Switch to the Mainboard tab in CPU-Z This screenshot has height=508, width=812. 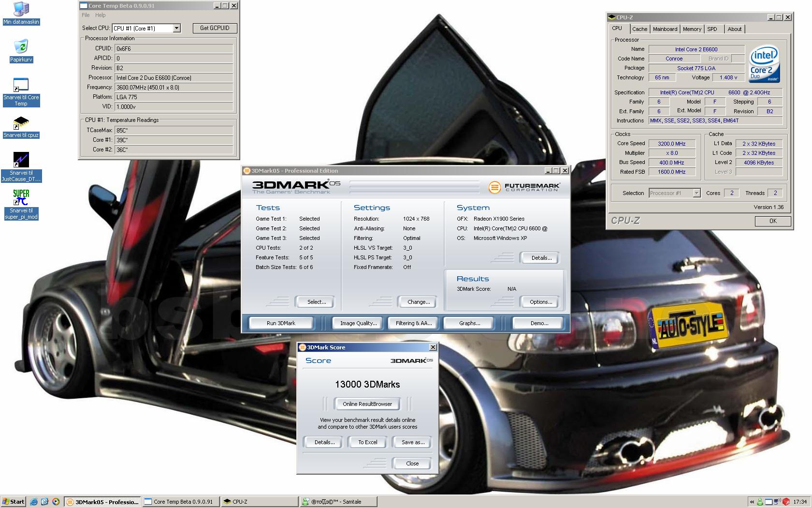(x=665, y=29)
